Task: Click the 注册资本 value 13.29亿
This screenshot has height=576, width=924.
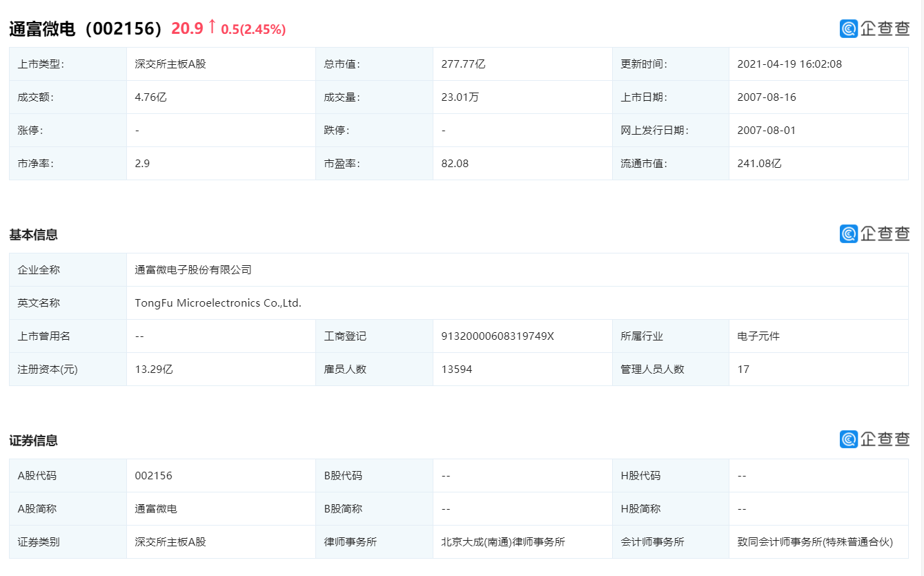Action: coord(153,369)
